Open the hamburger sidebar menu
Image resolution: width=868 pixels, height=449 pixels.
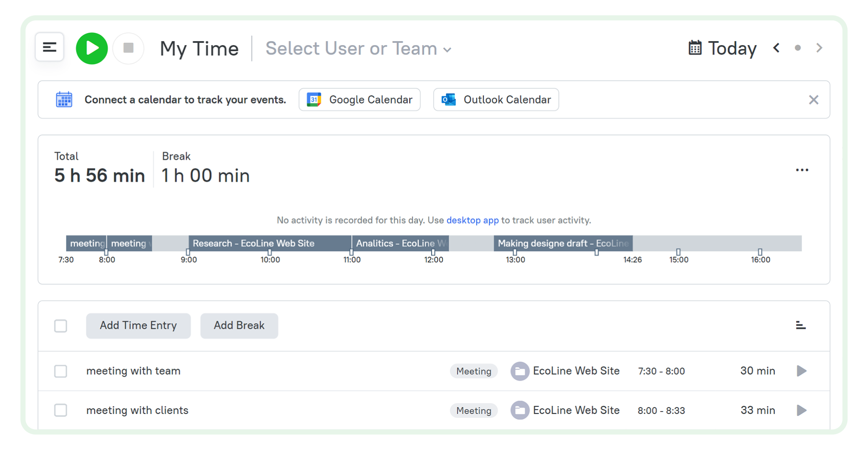[49, 48]
